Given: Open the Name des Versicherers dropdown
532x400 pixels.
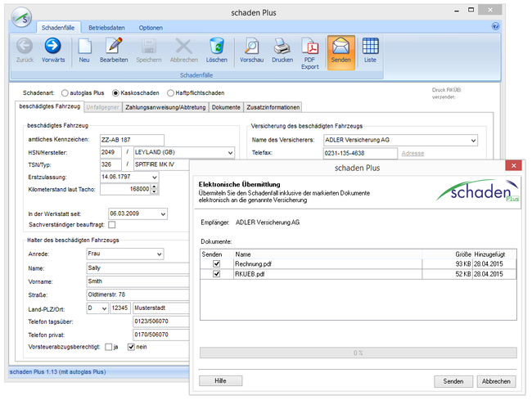Looking at the screenshot, I should pyautogui.click(x=472, y=140).
